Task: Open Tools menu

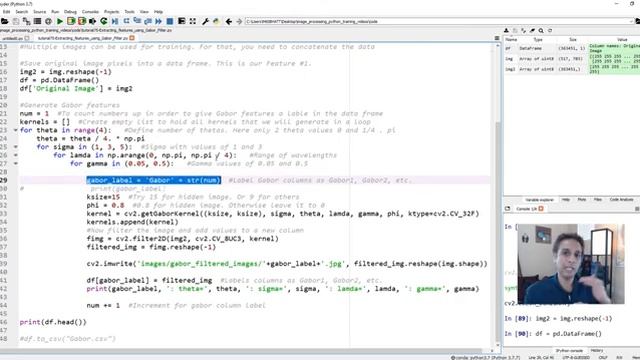Action: (x=129, y=12)
